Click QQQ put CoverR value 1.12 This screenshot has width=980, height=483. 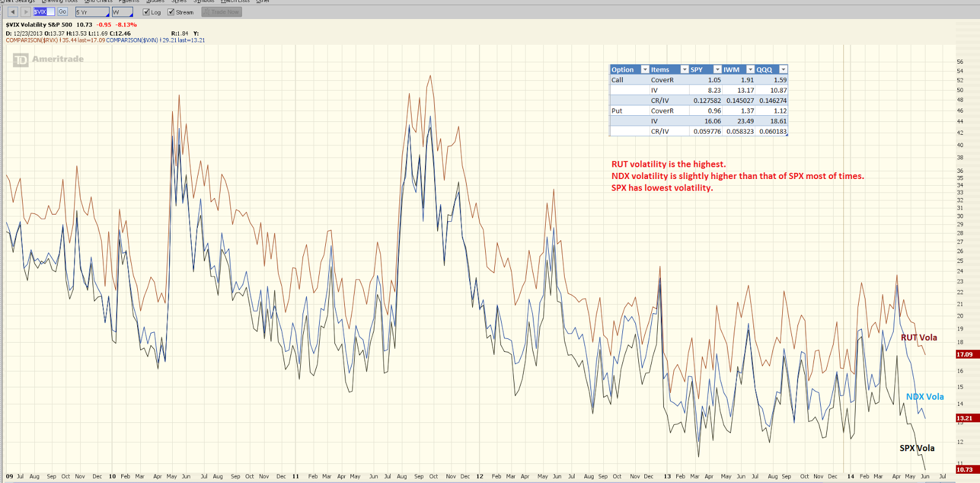point(780,111)
